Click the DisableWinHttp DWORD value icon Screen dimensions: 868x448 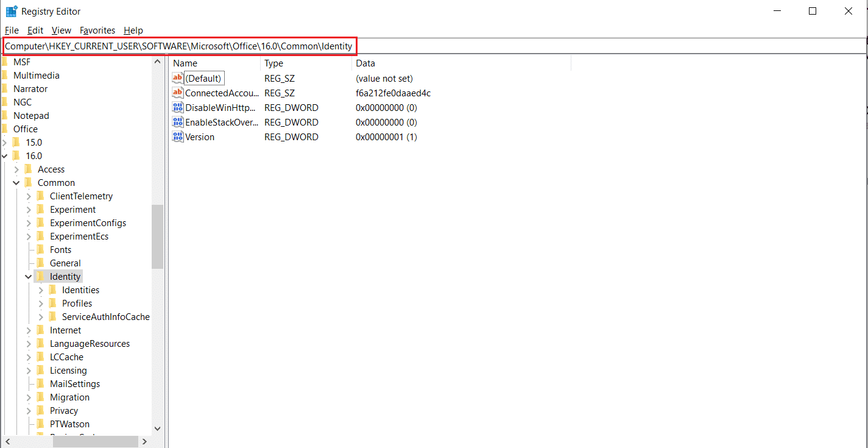(x=178, y=107)
